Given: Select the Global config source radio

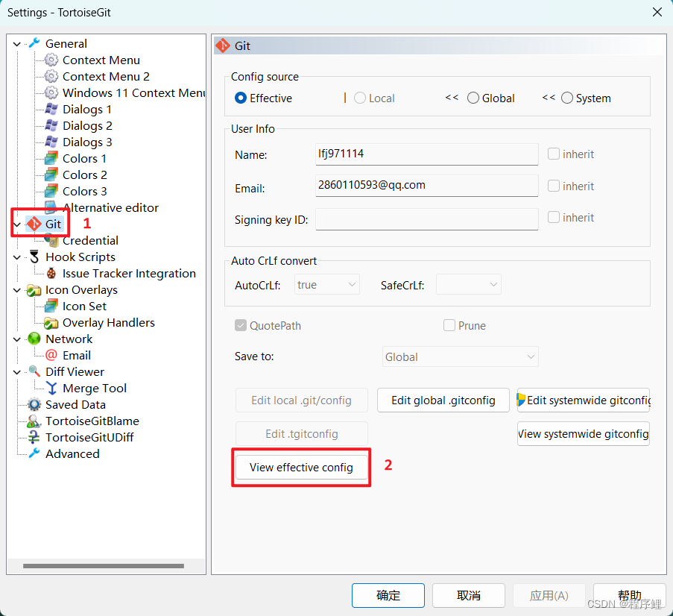Looking at the screenshot, I should click(473, 98).
